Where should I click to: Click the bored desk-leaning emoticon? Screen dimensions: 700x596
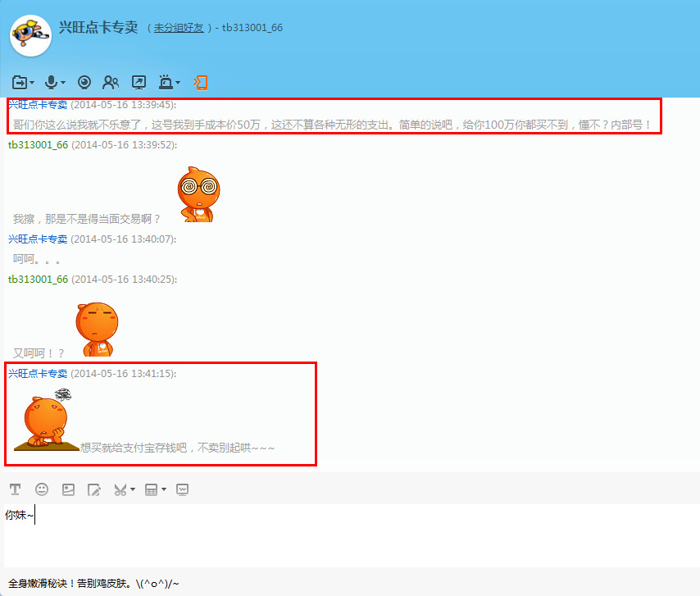pos(47,420)
